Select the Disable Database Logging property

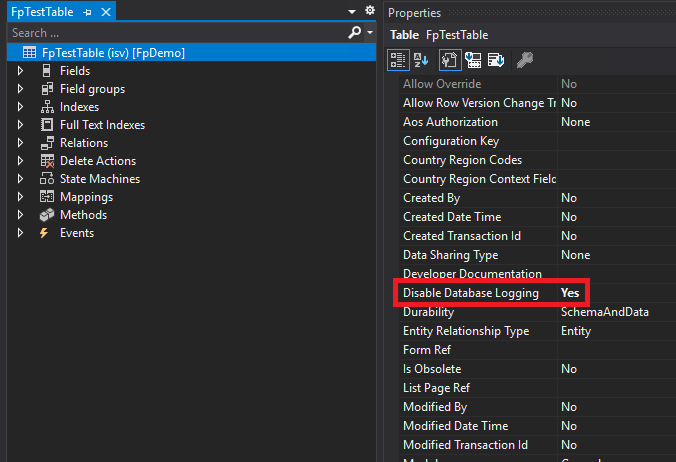click(471, 293)
